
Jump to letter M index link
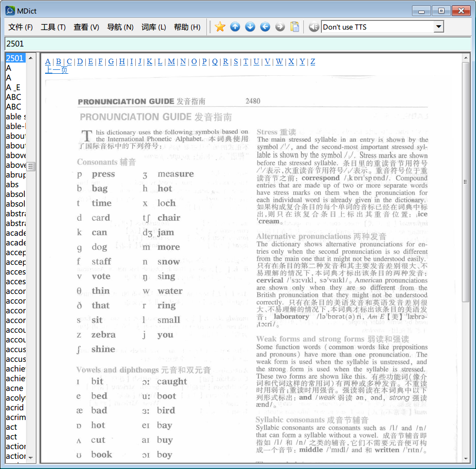point(171,62)
